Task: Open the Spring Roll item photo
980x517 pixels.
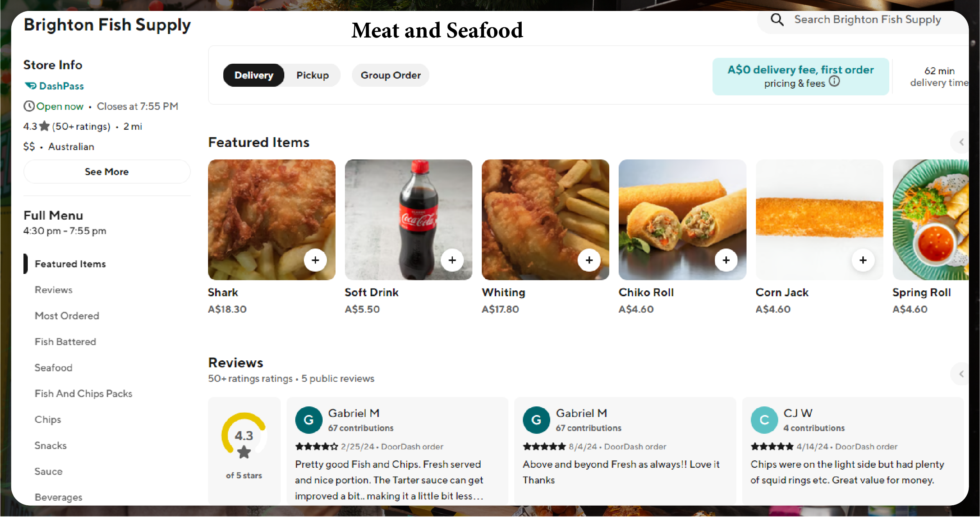Action: 931,219
